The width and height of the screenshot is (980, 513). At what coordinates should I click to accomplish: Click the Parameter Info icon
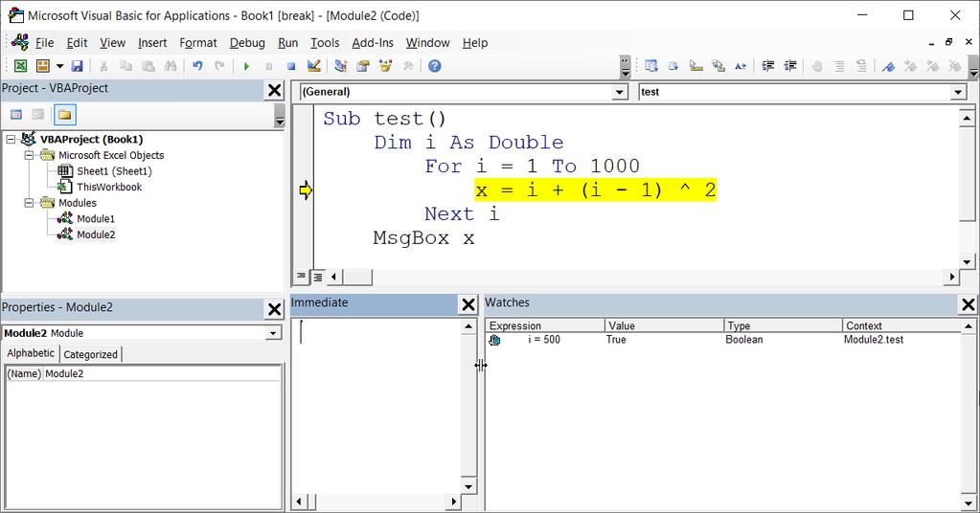(718, 66)
